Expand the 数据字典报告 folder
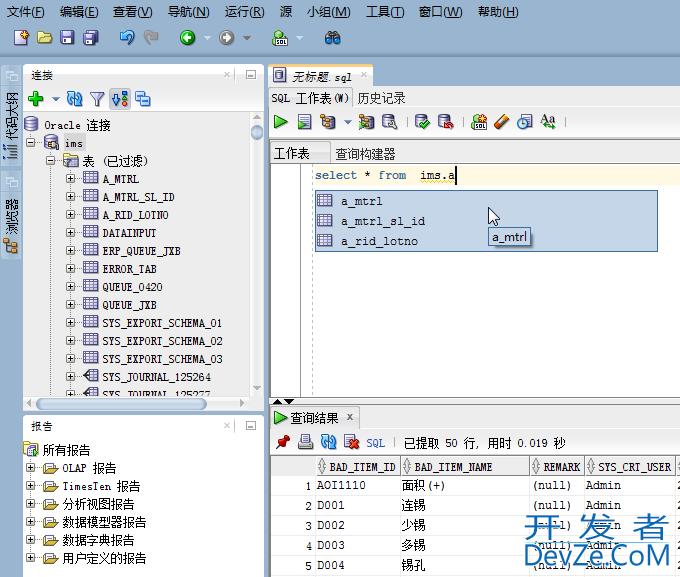This screenshot has width=680, height=577. coord(30,540)
